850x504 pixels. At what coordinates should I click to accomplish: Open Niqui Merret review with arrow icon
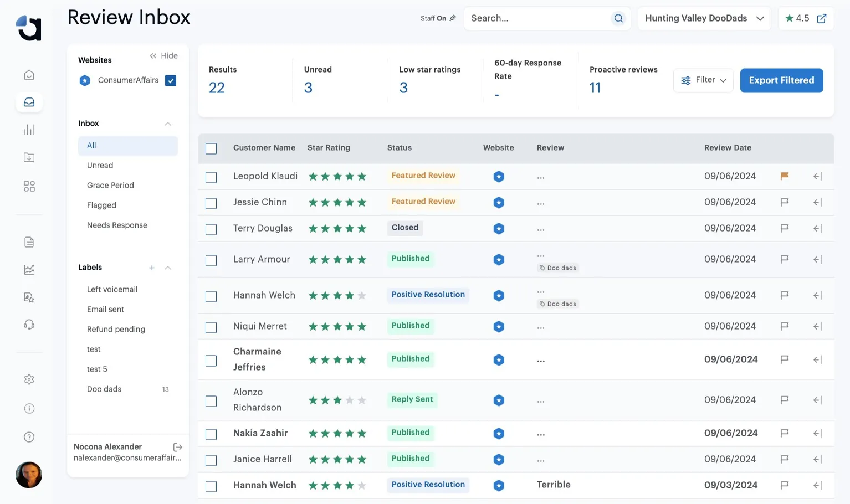[x=818, y=326]
